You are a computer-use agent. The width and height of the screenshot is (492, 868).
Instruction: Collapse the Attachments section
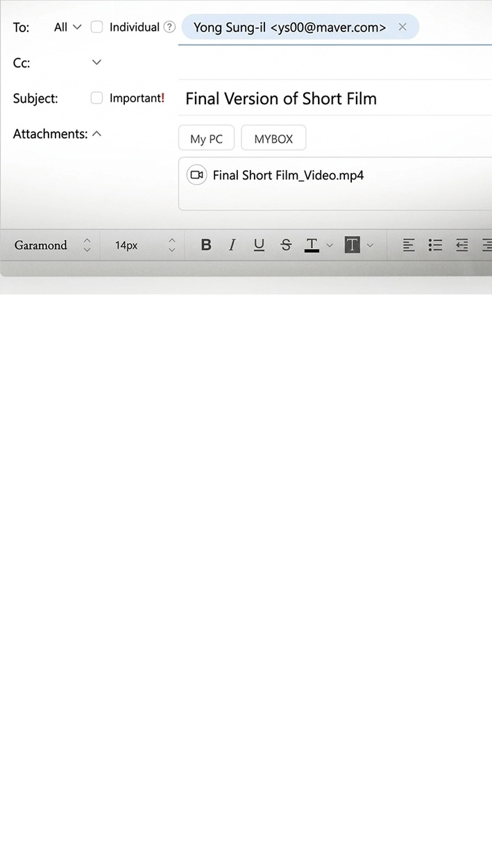pos(96,133)
